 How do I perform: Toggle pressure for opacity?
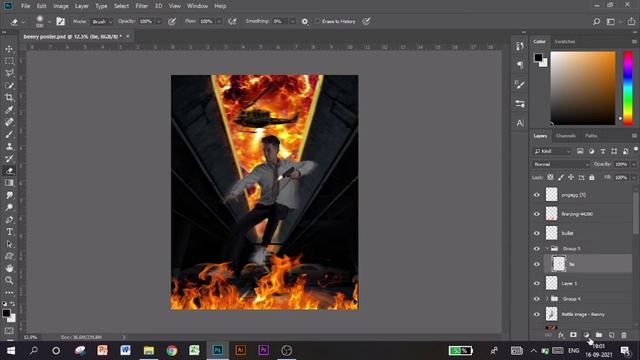pyautogui.click(x=172, y=21)
